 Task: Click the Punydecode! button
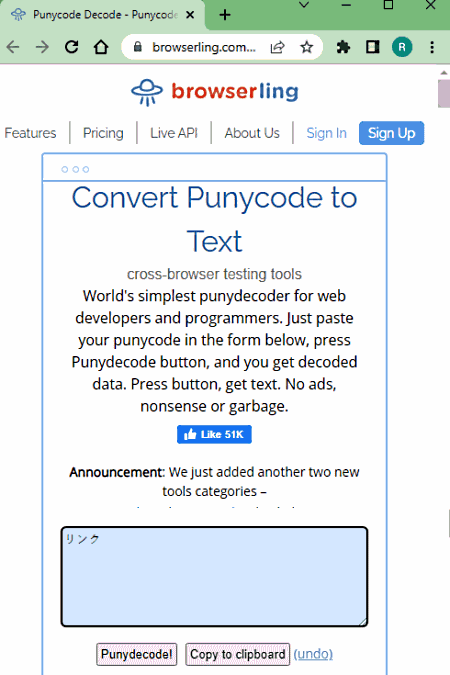pos(137,654)
